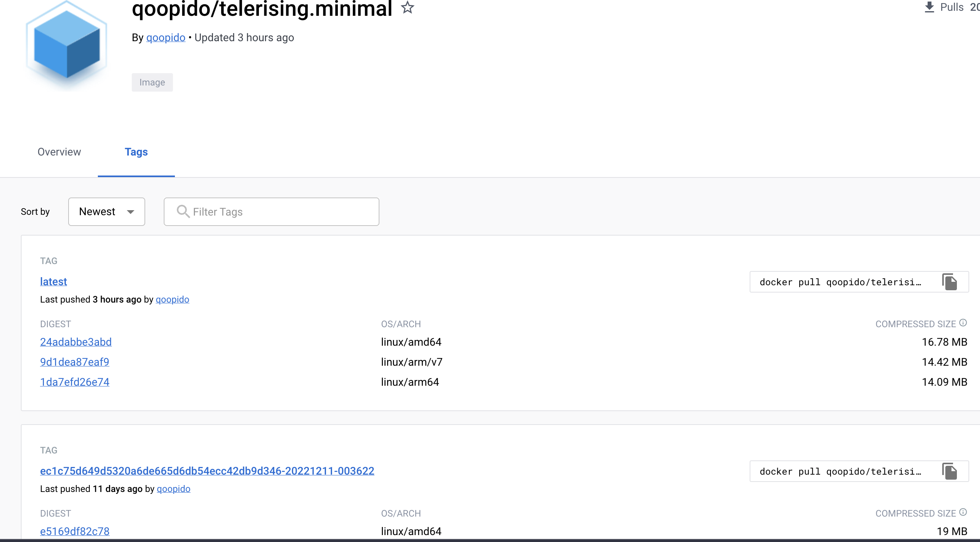Copy docker pull command for ec1c75d tag
The height and width of the screenshot is (542, 980).
(x=950, y=472)
